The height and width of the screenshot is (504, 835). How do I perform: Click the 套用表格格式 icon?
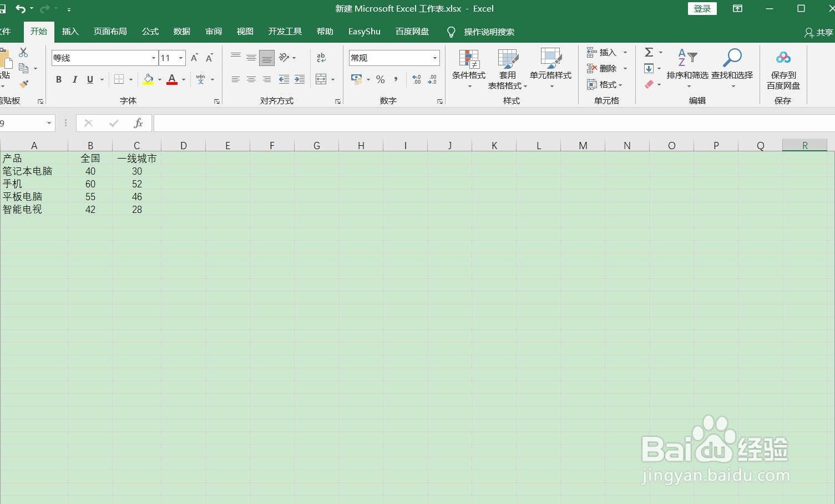(x=508, y=60)
